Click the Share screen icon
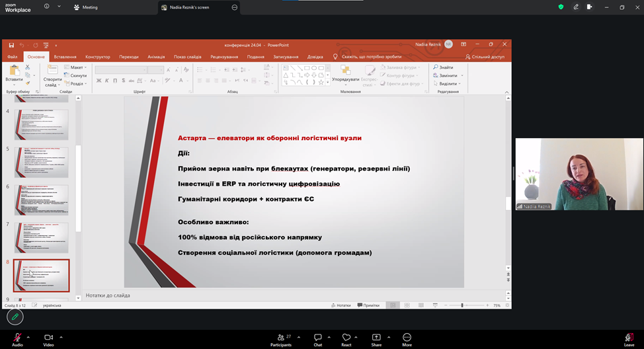Viewport: 644px width, 349px height. click(376, 337)
